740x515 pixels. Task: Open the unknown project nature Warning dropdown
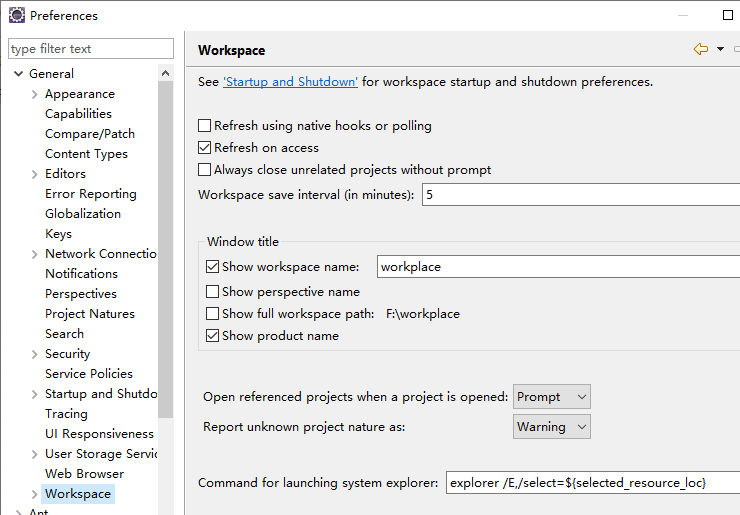552,427
